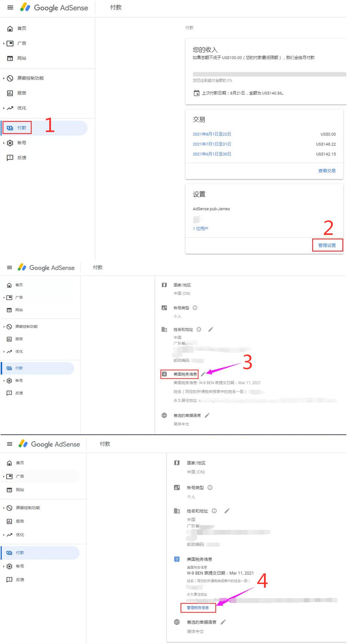This screenshot has width=347, height=644.
Task: Click the 姓名和地址 info icon in the bottom screenshot
Action: pos(214,511)
